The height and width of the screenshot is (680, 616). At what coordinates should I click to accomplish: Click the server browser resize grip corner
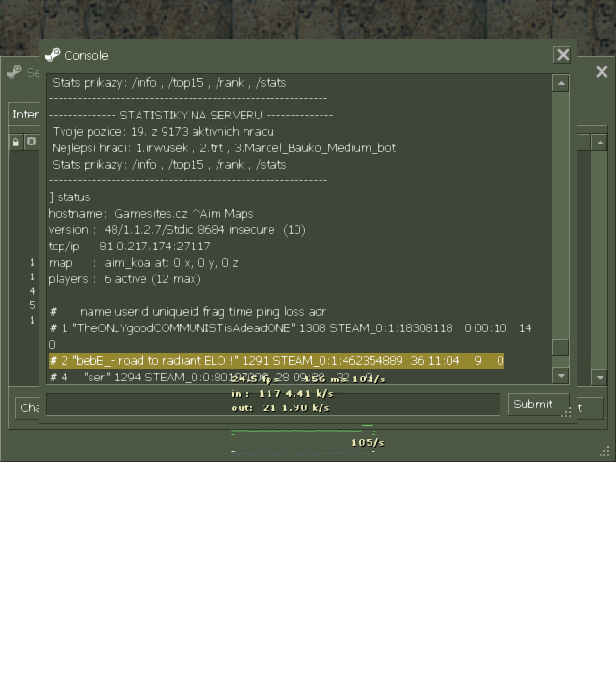(604, 451)
